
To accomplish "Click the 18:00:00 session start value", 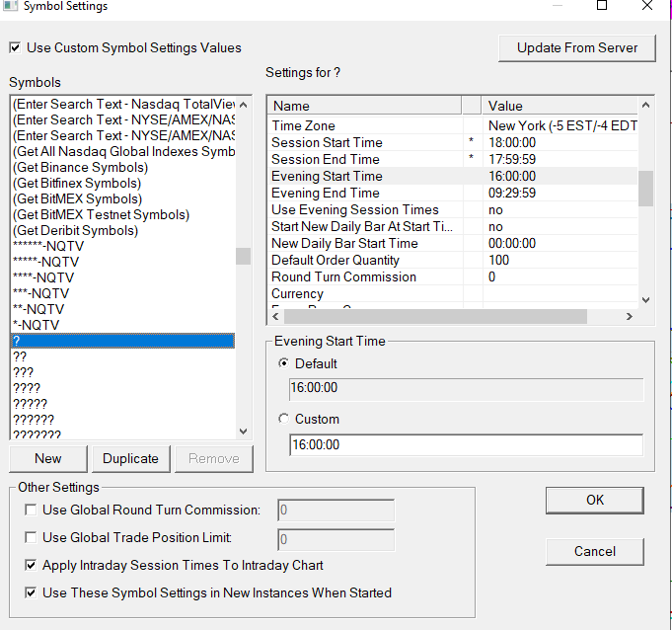I will pos(512,142).
